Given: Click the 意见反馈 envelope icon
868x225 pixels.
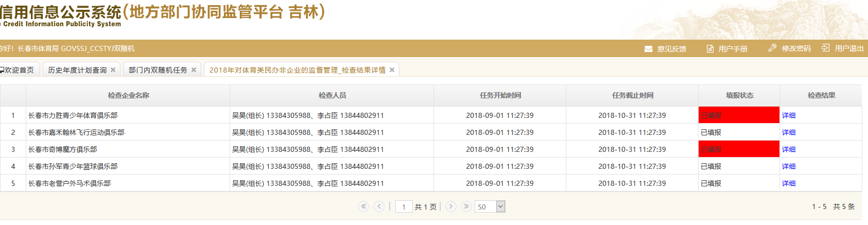Looking at the screenshot, I should [648, 49].
